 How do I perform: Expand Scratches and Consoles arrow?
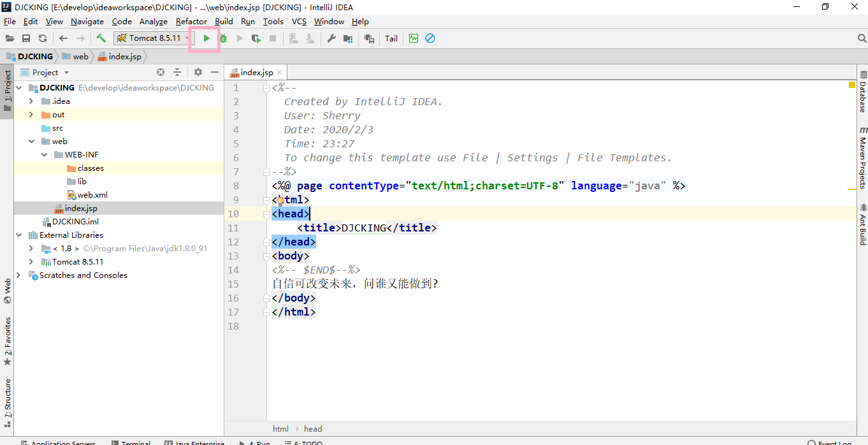[19, 275]
